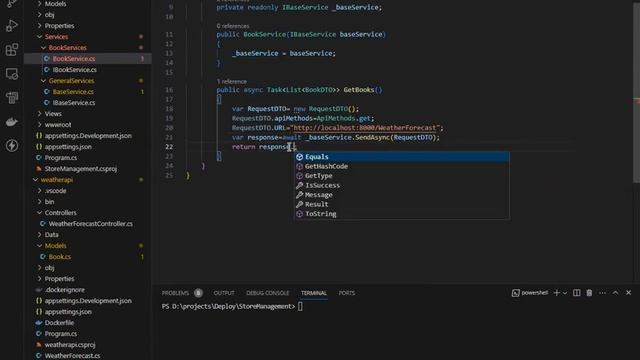Collapse the BookServices folder
Screen dimensions: 640x360
[x=88, y=48]
